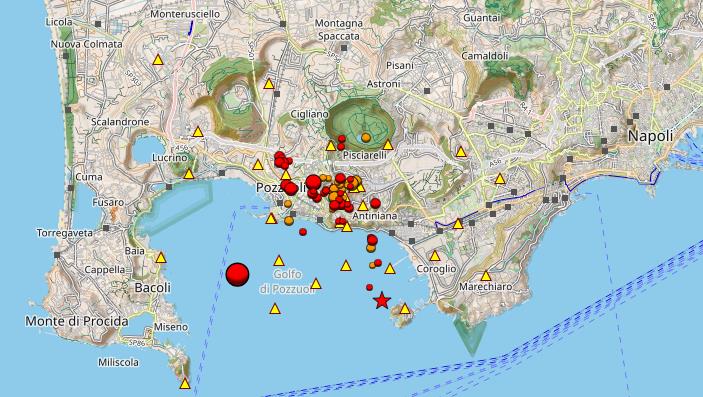Select the yellow triangle station near Monterusciello

[158, 60]
